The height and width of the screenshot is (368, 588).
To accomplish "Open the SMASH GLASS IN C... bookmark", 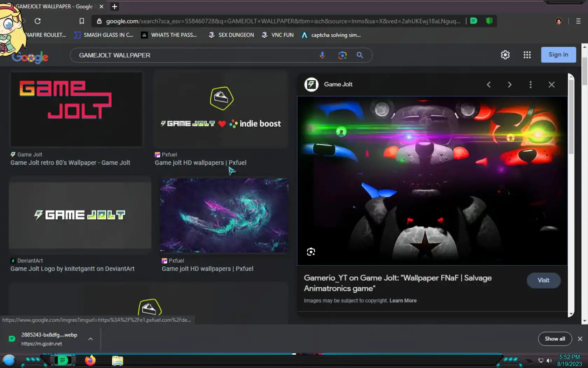I will (x=104, y=35).
